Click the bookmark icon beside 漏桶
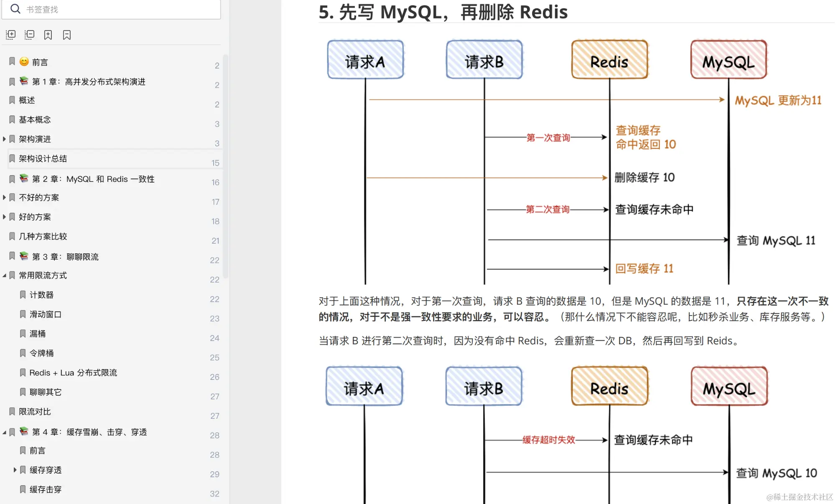The image size is (836, 504). pyautogui.click(x=23, y=333)
